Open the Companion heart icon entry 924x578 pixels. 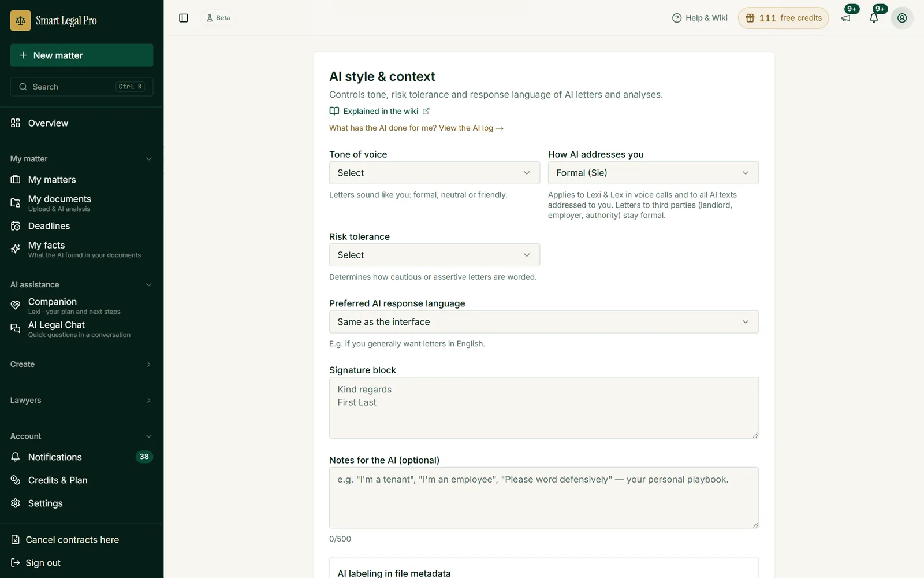coord(16,305)
